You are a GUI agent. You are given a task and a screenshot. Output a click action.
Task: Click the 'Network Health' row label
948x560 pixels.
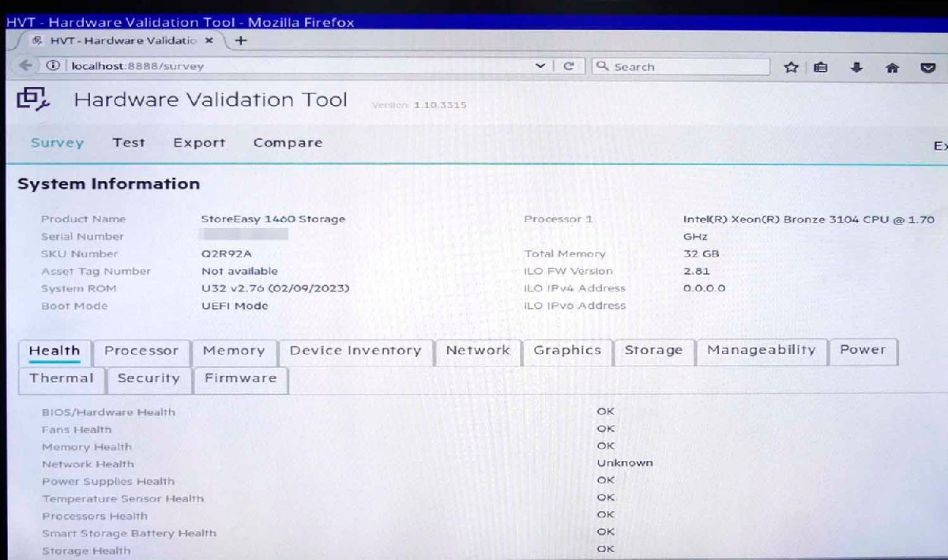coord(88,464)
